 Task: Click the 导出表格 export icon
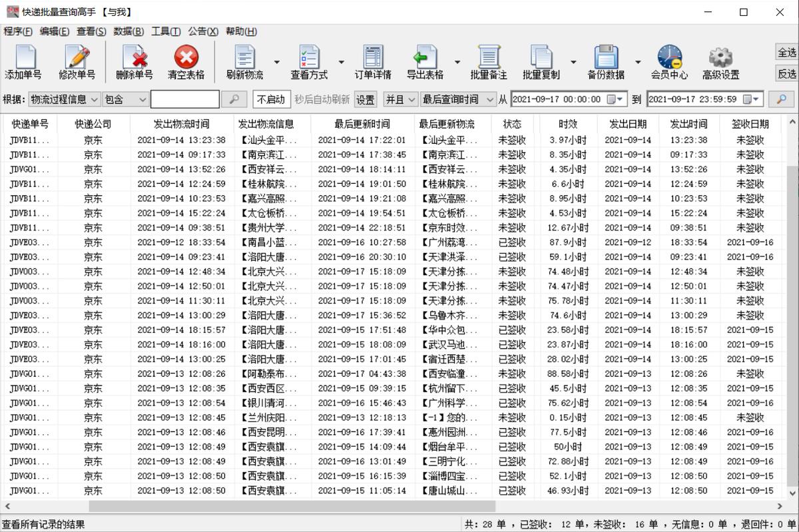[424, 61]
